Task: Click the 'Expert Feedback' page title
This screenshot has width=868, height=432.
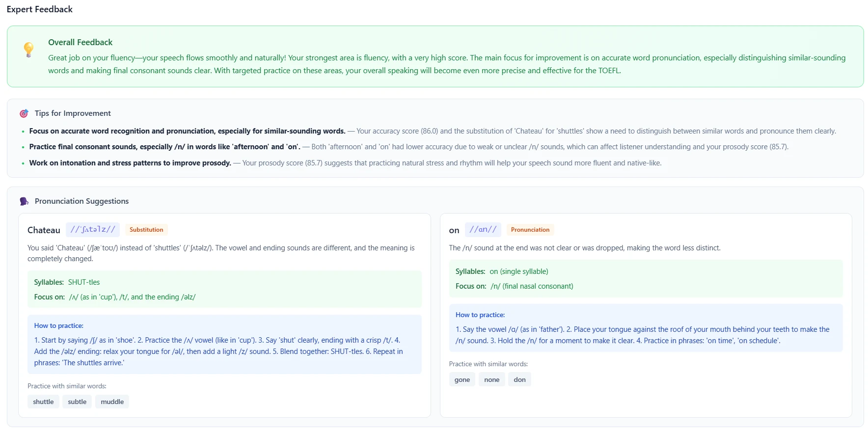Action: 39,9
